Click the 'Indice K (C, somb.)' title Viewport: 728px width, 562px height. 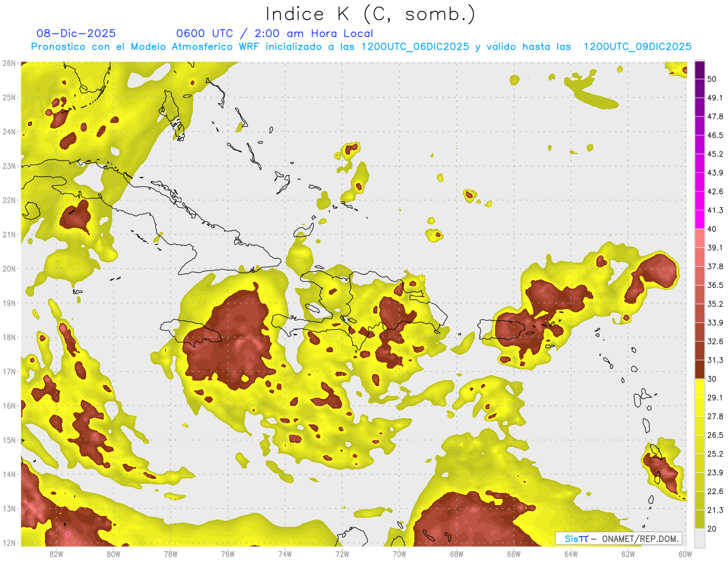(370, 13)
